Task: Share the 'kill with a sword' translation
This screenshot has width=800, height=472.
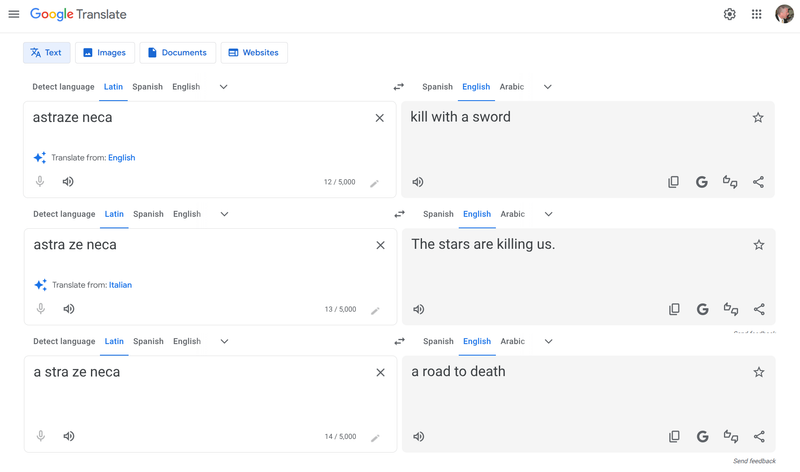Action: (x=758, y=182)
